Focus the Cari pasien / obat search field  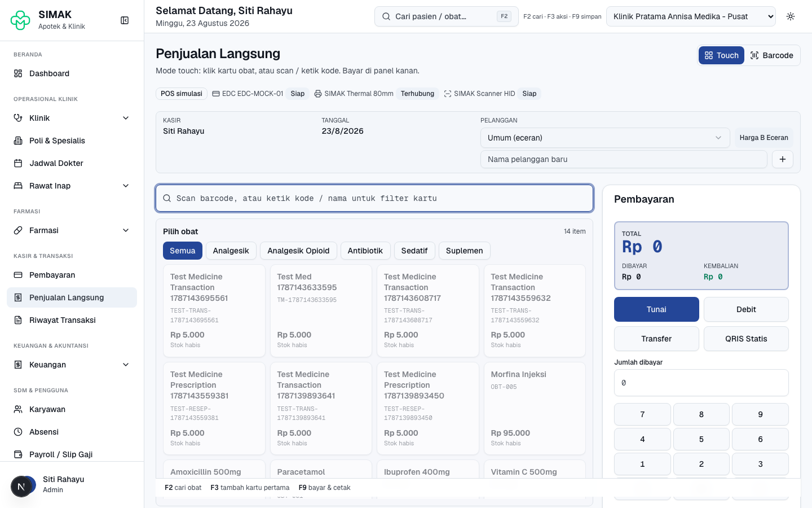tap(446, 16)
